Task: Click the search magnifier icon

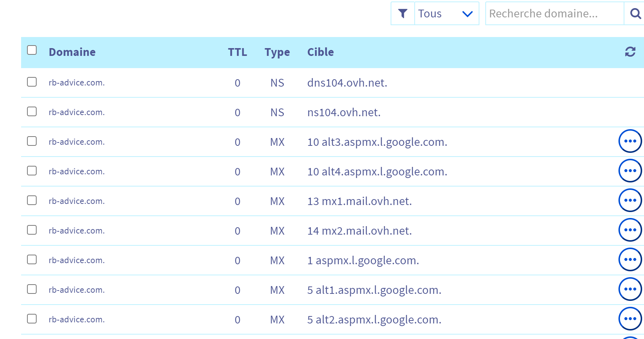Action: pyautogui.click(x=635, y=14)
